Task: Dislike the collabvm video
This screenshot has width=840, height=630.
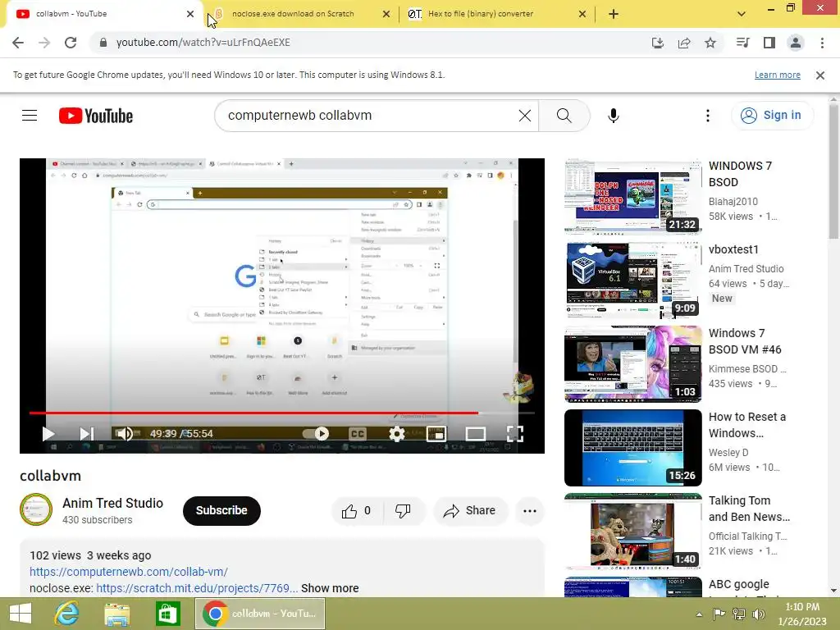Action: 404,511
